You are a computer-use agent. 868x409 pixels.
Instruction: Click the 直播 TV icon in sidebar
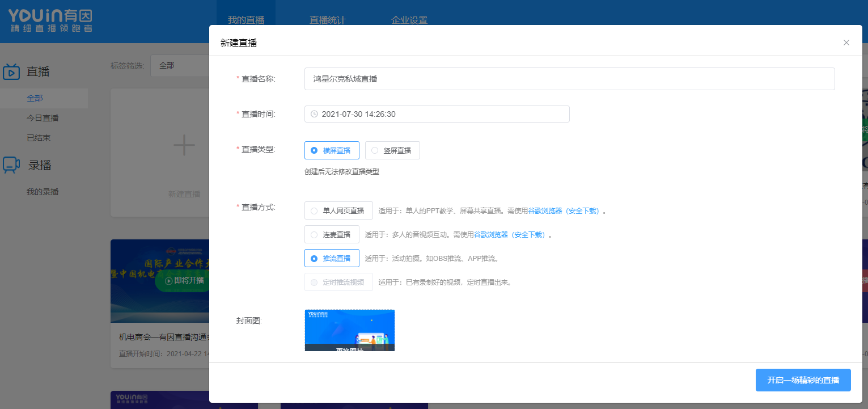(11, 72)
